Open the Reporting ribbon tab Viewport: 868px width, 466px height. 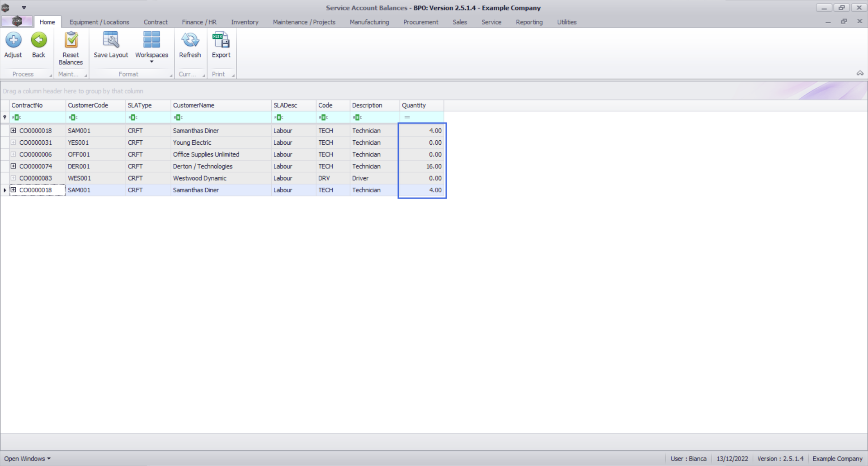click(x=529, y=22)
